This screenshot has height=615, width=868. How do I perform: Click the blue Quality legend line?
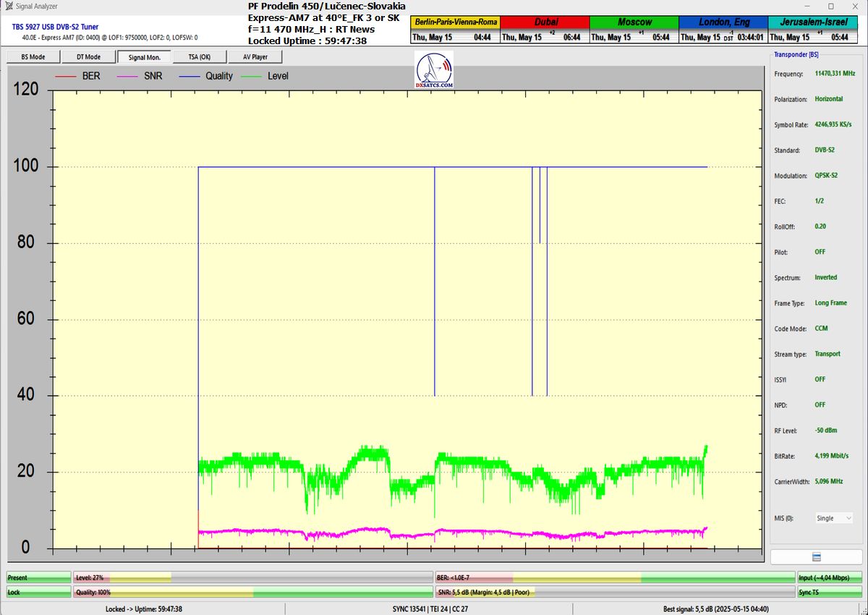click(188, 76)
